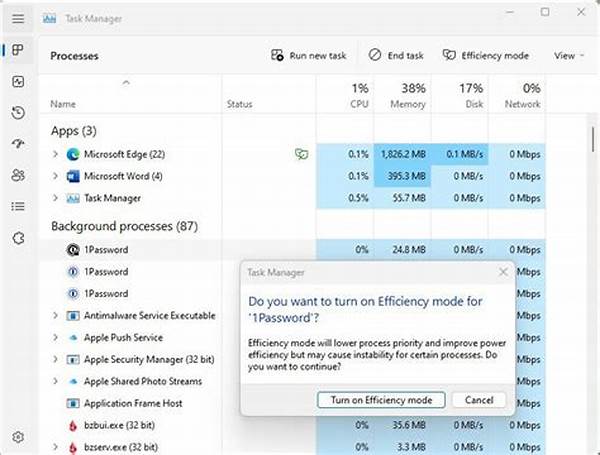600x455 pixels.
Task: Click the Application Frame Host icon
Action: tap(73, 403)
